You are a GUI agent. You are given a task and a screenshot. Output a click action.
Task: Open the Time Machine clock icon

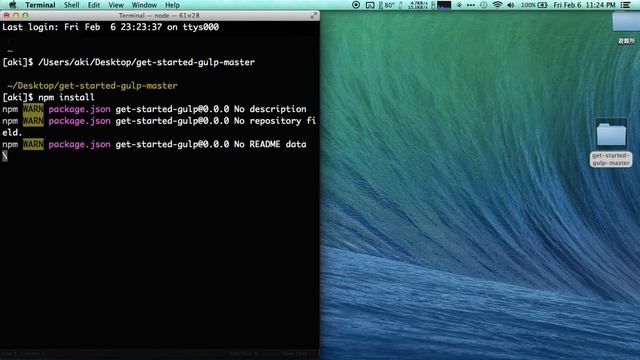(484, 5)
